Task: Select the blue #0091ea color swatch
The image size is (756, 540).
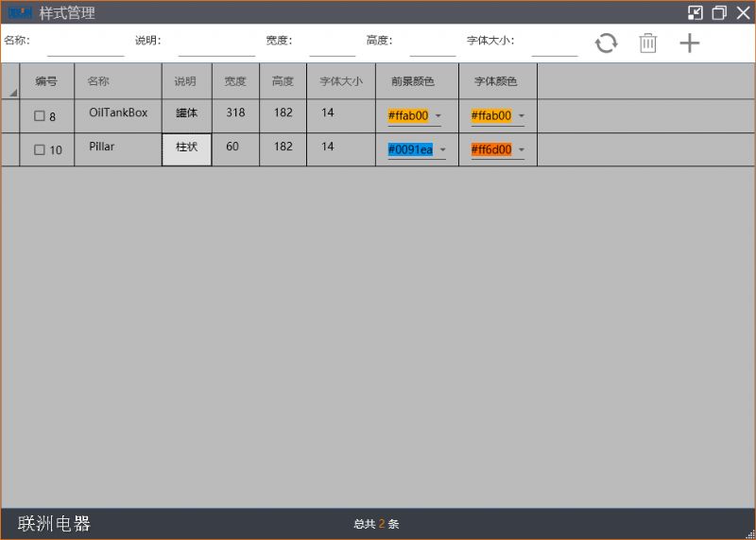Action: [x=410, y=149]
